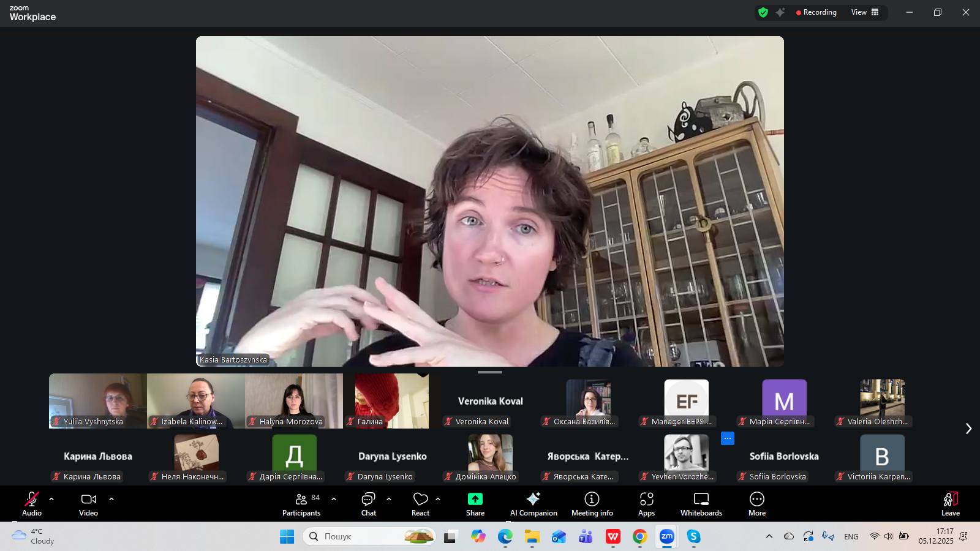The width and height of the screenshot is (980, 551).
Task: Unmute microphone with Audio button
Action: tap(32, 504)
